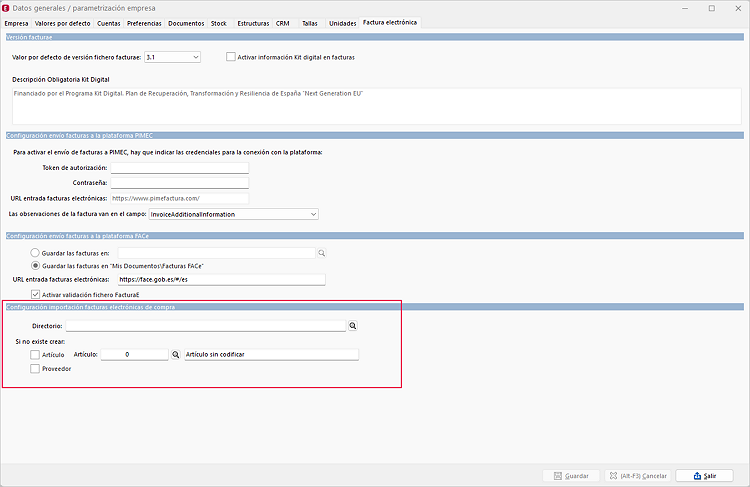Select the Guardar las facturas en radio button
The height and width of the screenshot is (487, 750).
pyautogui.click(x=35, y=253)
